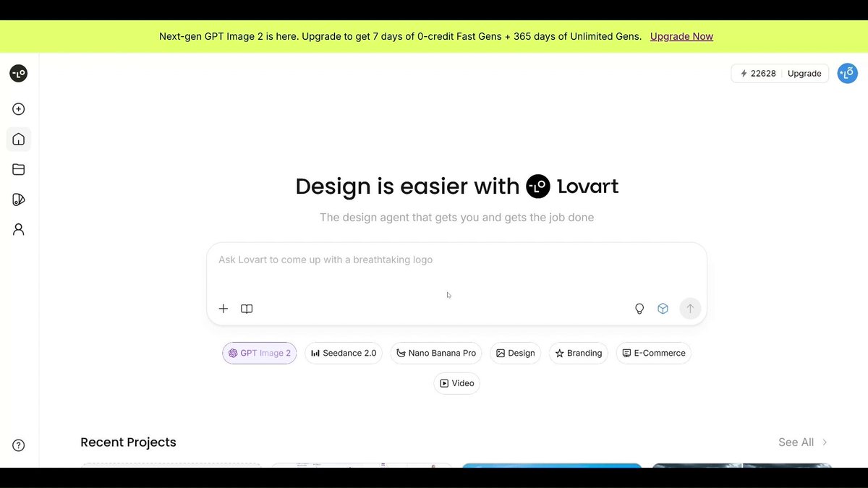The width and height of the screenshot is (868, 488).
Task: Open the help question mark icon
Action: pos(19,445)
